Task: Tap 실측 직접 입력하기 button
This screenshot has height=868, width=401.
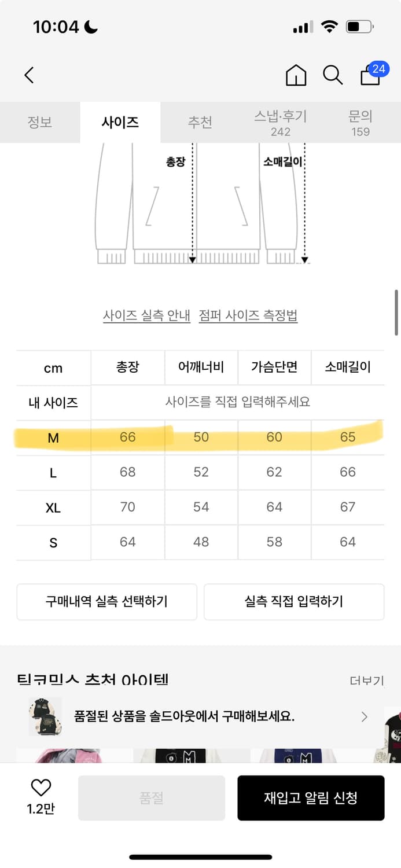Action: pos(294,602)
